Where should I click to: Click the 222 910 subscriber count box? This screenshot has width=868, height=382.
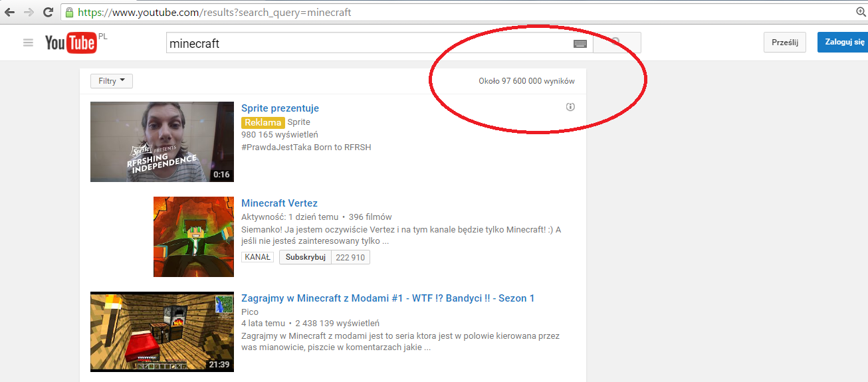click(350, 257)
